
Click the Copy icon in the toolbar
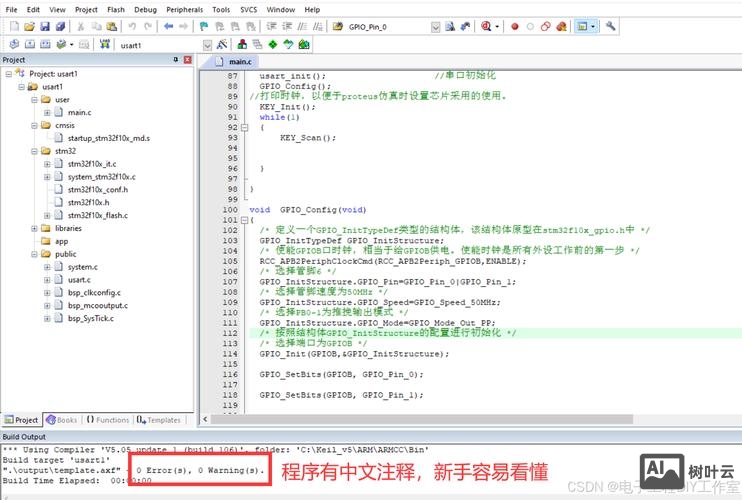(97, 26)
